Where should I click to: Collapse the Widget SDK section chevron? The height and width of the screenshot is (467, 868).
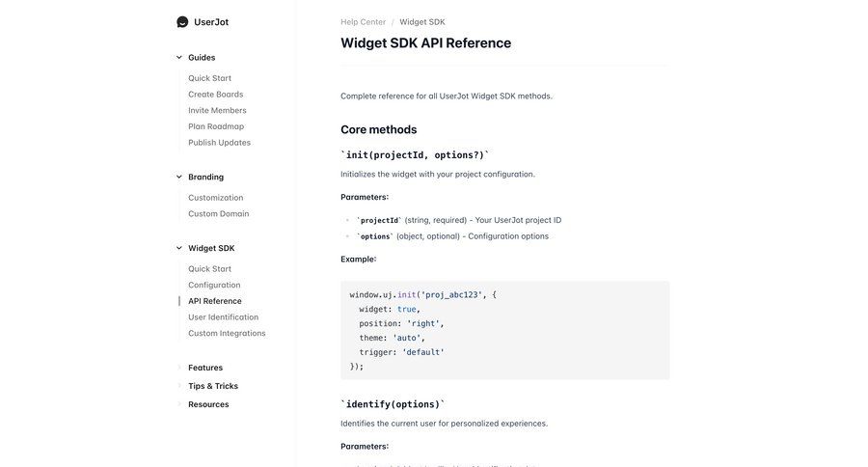(179, 249)
